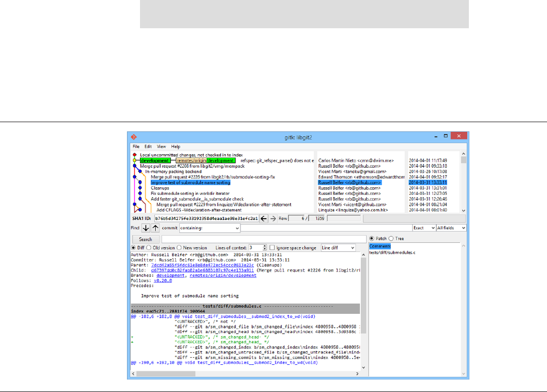
Task: Select the 'Cleanups' commit row
Action: click(160, 188)
